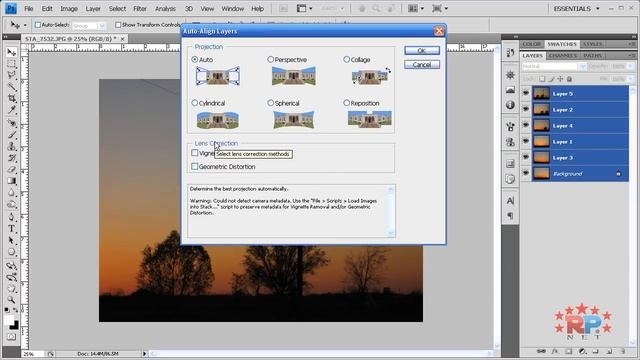Hide the Background layer eye icon
640x360 pixels.
coord(526,173)
